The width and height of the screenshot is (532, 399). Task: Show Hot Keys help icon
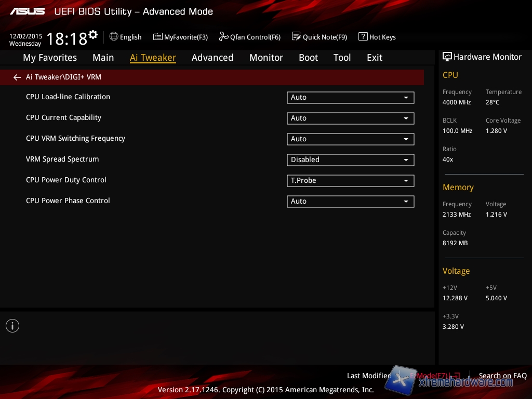pyautogui.click(x=363, y=36)
